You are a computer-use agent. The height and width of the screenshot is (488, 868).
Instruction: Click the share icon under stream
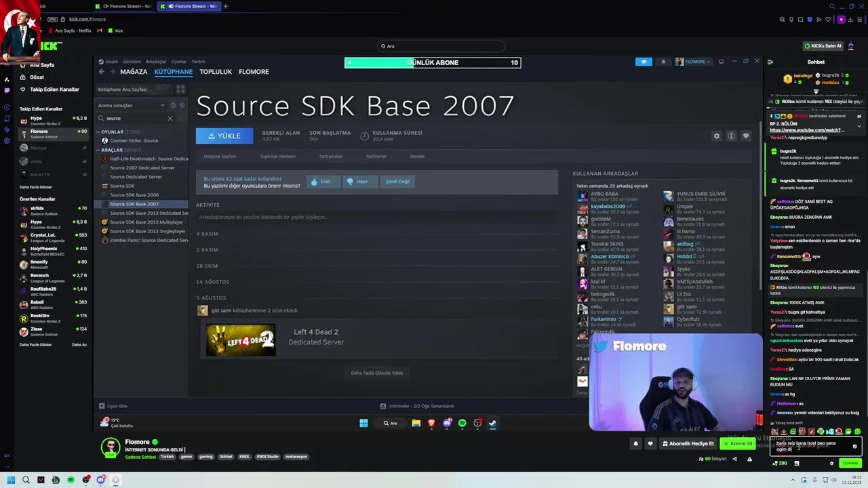point(734,459)
